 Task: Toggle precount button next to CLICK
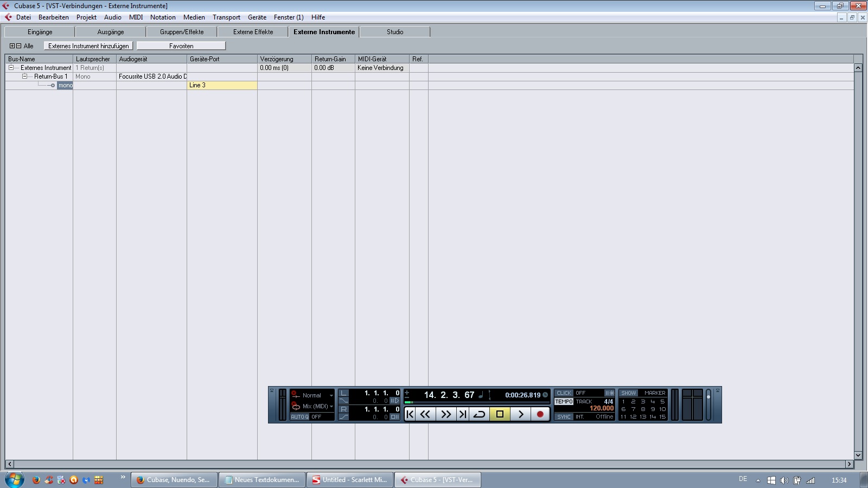609,393
